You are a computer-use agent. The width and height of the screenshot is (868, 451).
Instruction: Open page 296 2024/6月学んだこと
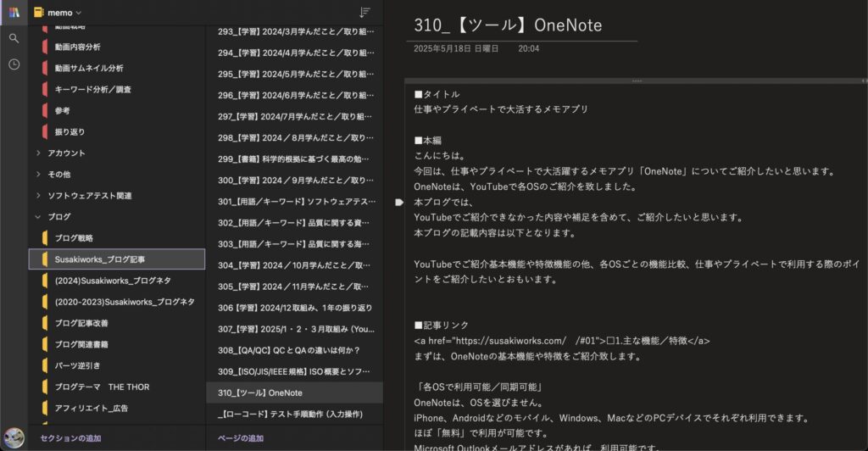pyautogui.click(x=294, y=95)
